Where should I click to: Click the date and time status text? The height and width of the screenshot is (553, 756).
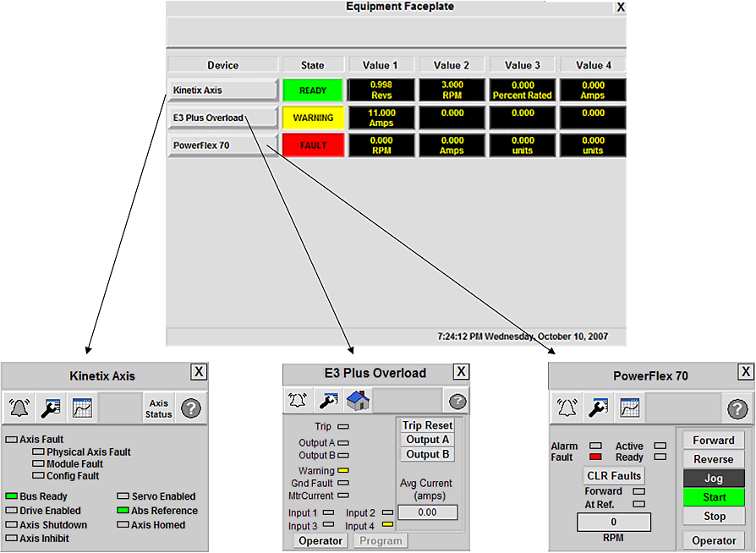[523, 337]
